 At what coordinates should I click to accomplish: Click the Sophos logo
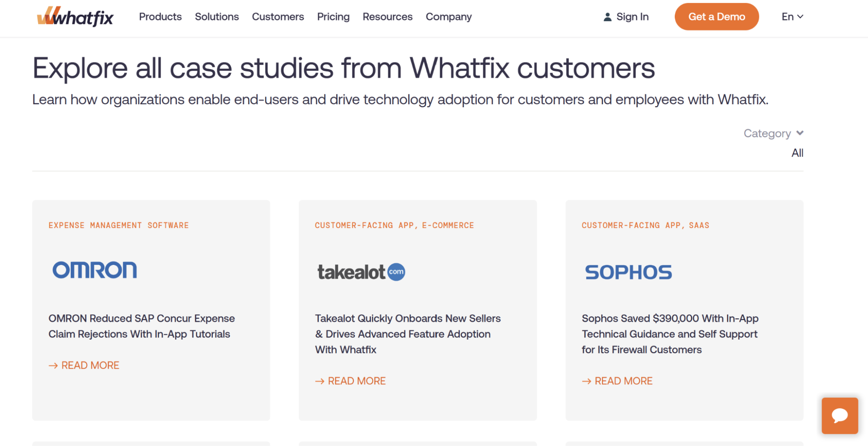click(628, 272)
